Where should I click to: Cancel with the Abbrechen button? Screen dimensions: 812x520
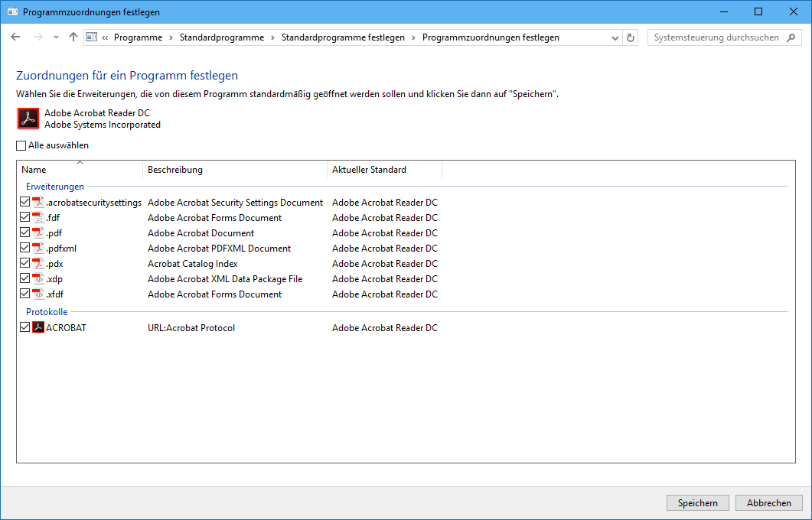coord(768,502)
